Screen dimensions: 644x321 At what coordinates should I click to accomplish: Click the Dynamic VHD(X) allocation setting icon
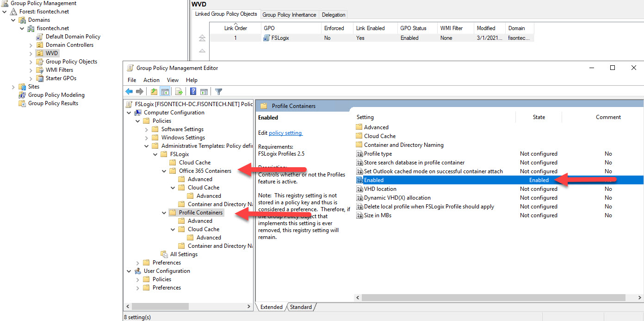coord(359,198)
